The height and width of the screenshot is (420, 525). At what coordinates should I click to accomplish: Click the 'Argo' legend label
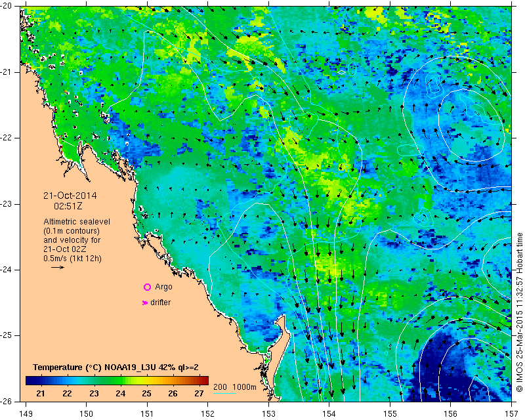[163, 287]
